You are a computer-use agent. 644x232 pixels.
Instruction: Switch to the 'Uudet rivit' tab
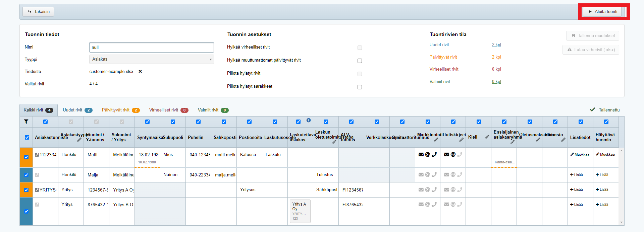point(77,110)
